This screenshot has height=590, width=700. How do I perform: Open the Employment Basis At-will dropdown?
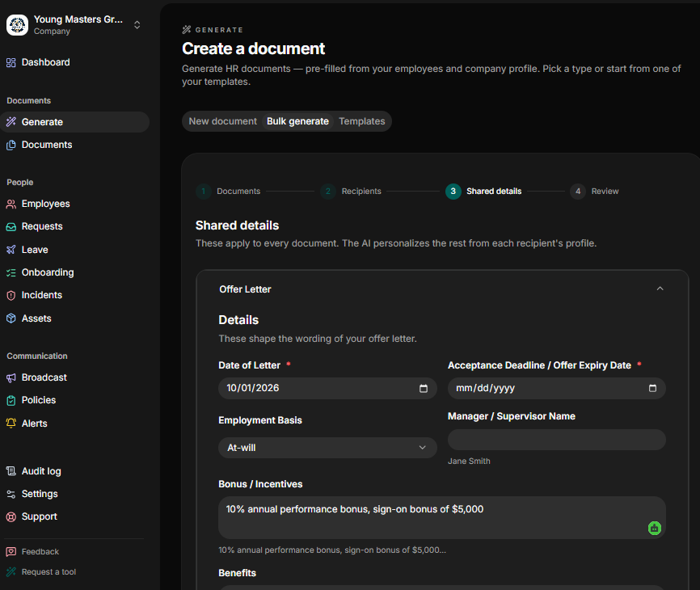(x=327, y=448)
